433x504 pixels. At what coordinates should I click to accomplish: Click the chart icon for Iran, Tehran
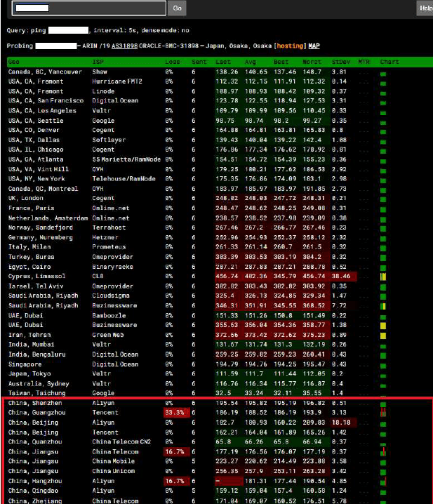(383, 336)
